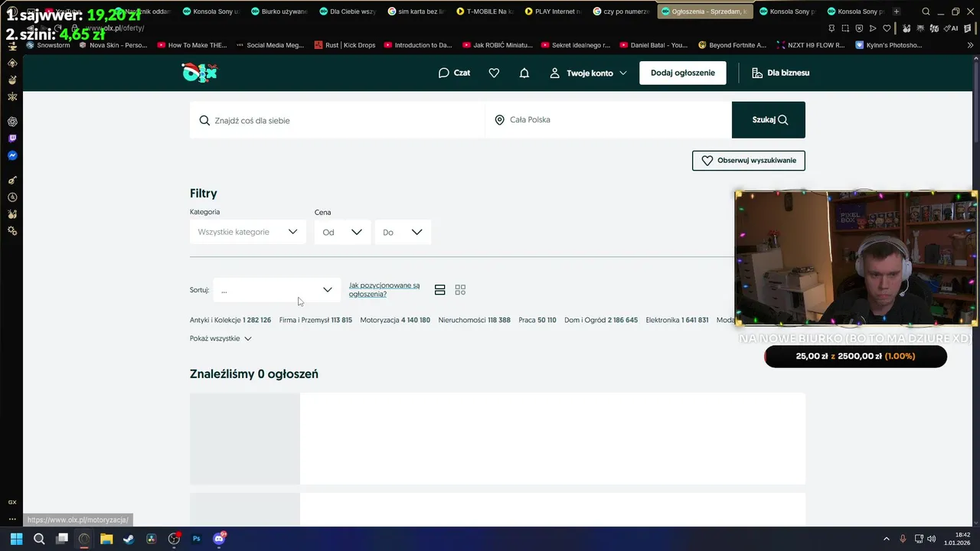The width and height of the screenshot is (980, 551).
Task: Show hidden system tray icons
Action: click(887, 539)
